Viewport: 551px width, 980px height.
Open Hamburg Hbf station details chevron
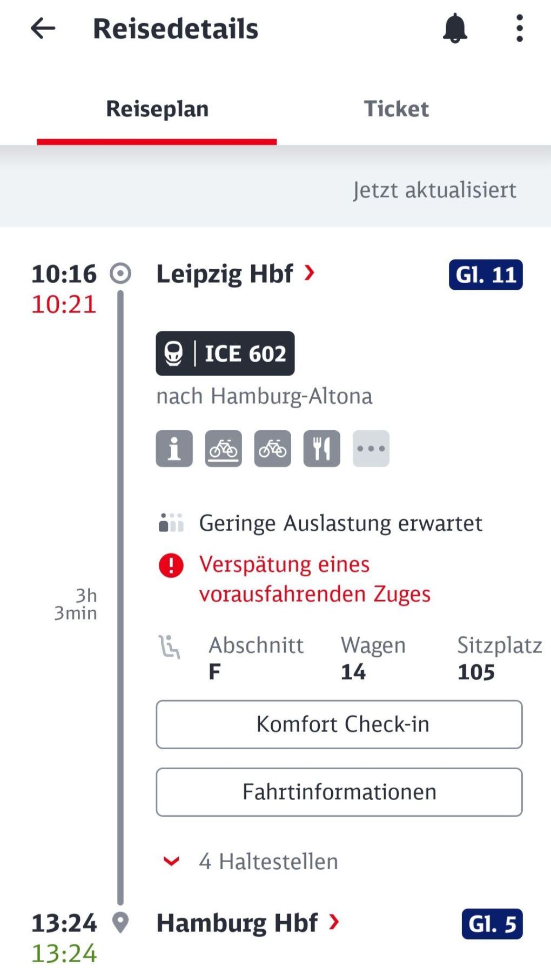[x=334, y=922]
